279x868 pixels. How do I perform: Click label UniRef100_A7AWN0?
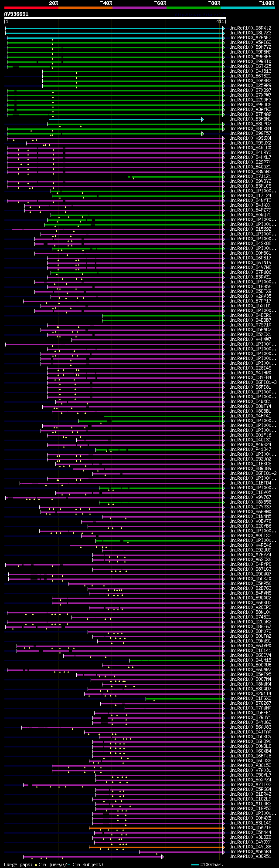coord(250,708)
